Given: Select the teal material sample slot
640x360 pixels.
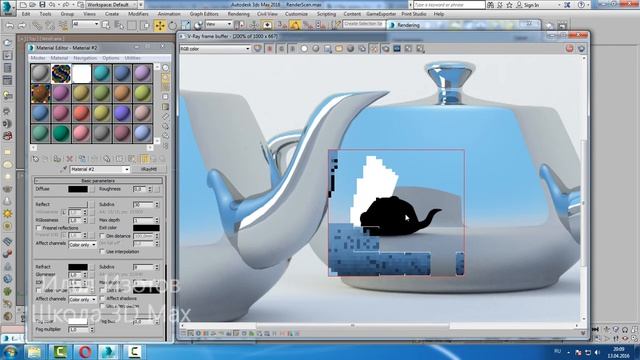Looking at the screenshot, I should pyautogui.click(x=102, y=73).
